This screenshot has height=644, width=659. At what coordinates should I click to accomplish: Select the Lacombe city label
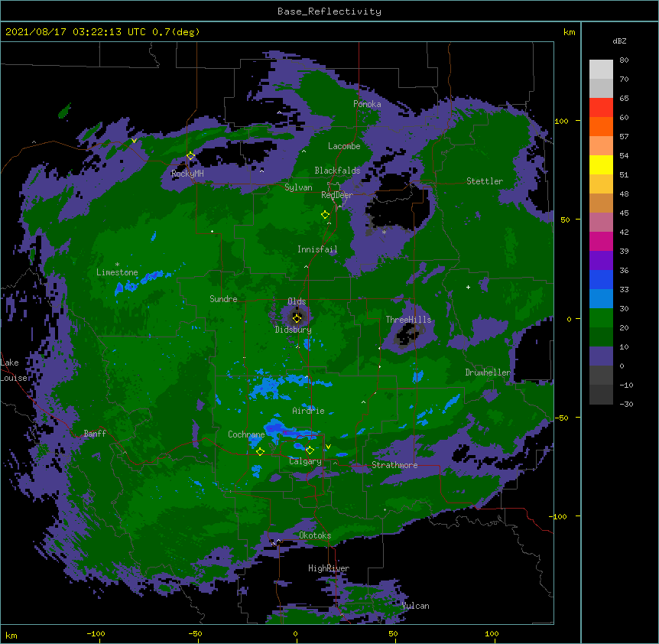pos(344,146)
